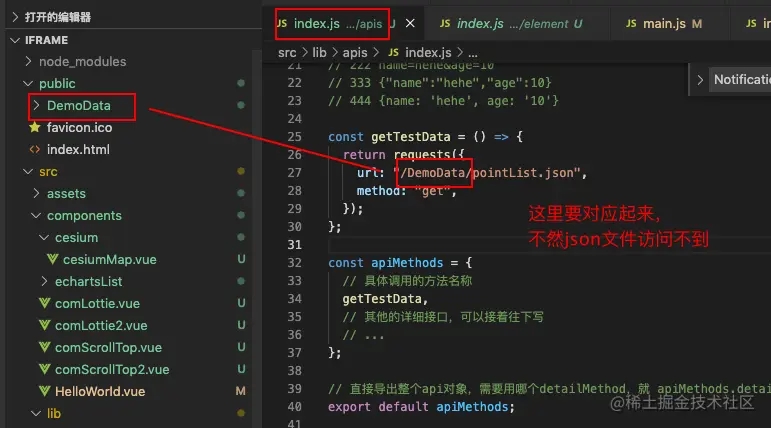Image resolution: width=771 pixels, height=428 pixels.
Task: Click line number 27 in gutter
Action: [x=295, y=173]
